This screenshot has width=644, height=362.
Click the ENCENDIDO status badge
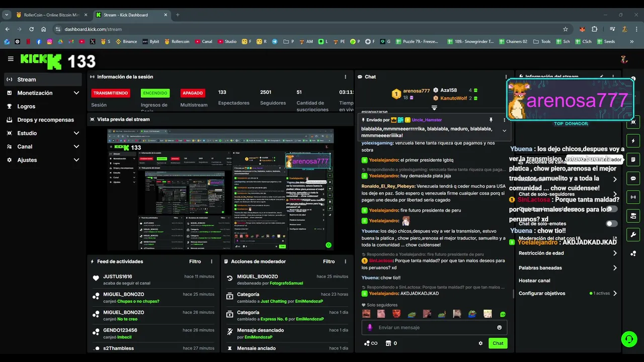click(155, 93)
